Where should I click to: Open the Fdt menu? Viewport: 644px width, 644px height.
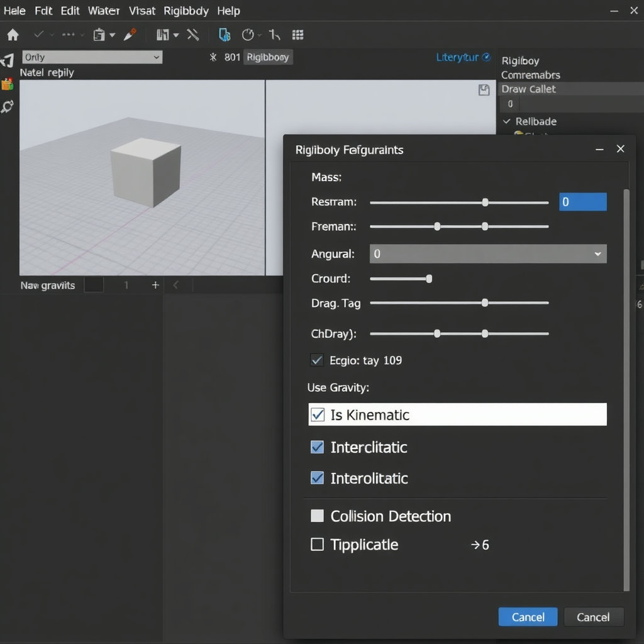pos(43,11)
